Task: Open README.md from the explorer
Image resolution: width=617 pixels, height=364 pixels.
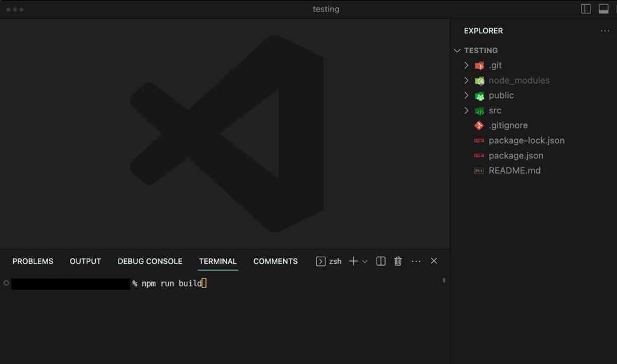Action: [x=515, y=171]
